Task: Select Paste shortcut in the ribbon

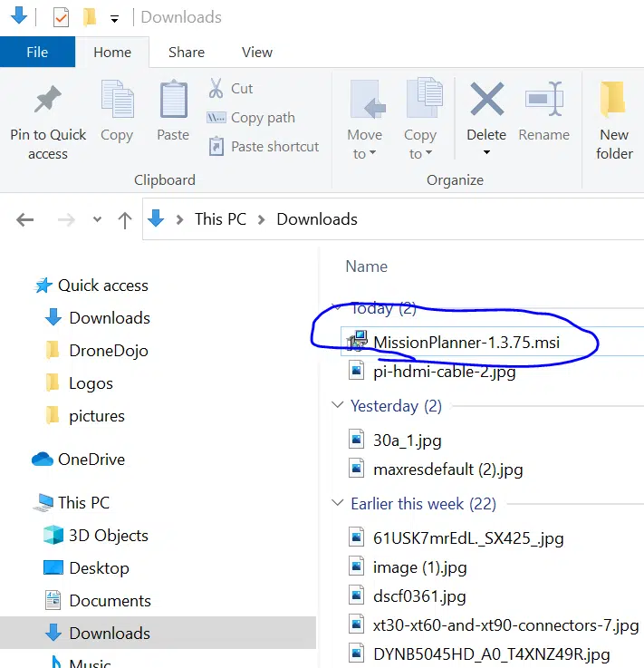Action: pyautogui.click(x=264, y=147)
